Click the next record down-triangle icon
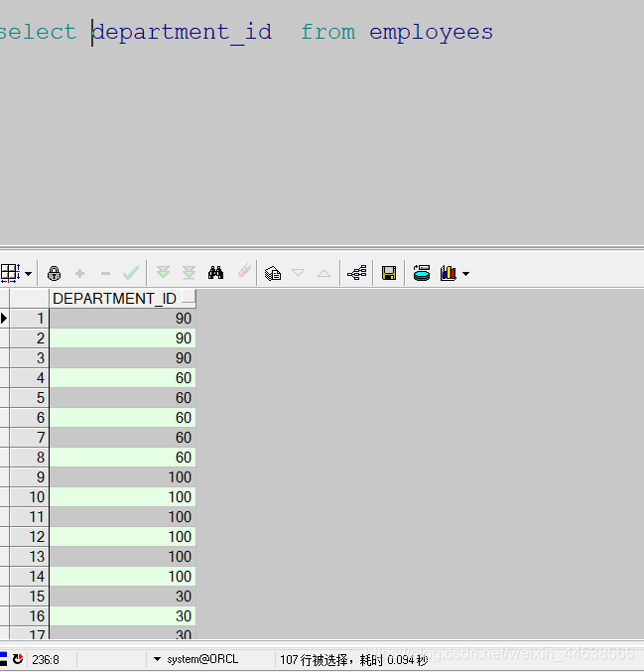The height and width of the screenshot is (672, 644). coord(299,273)
